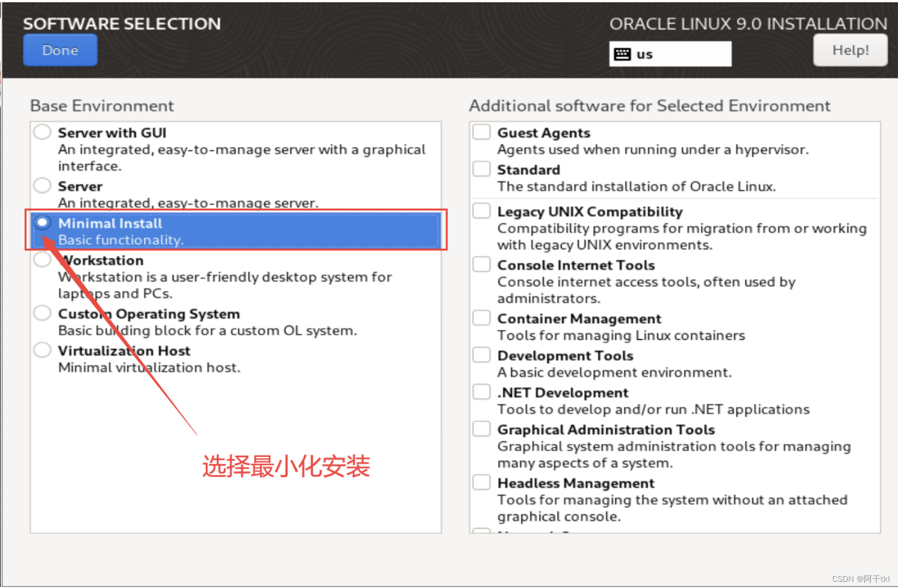
Task: Enable the Legacy UNIX Compatibility checkbox
Action: (481, 211)
